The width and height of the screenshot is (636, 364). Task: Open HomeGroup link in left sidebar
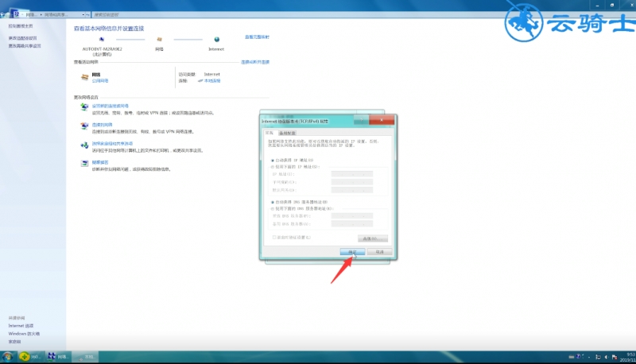(x=14, y=342)
